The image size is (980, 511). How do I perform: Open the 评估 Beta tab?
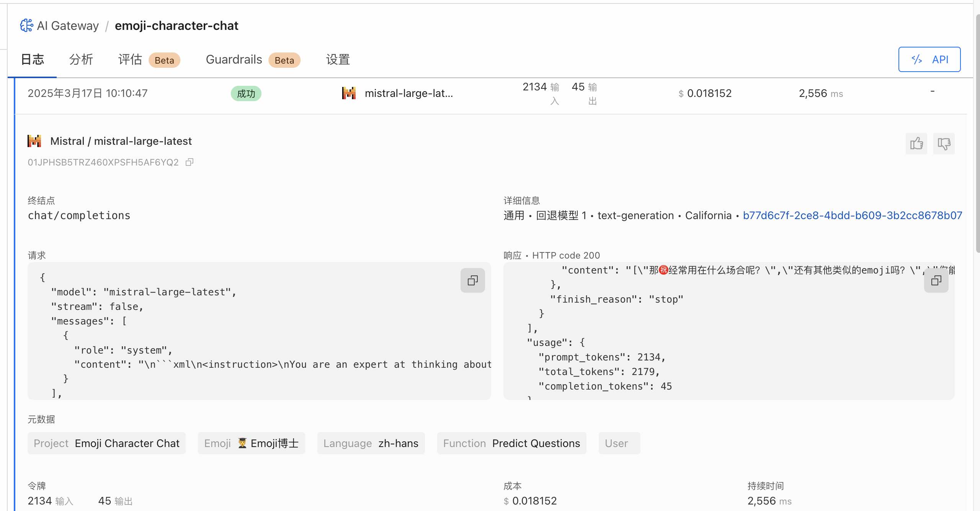click(x=149, y=60)
